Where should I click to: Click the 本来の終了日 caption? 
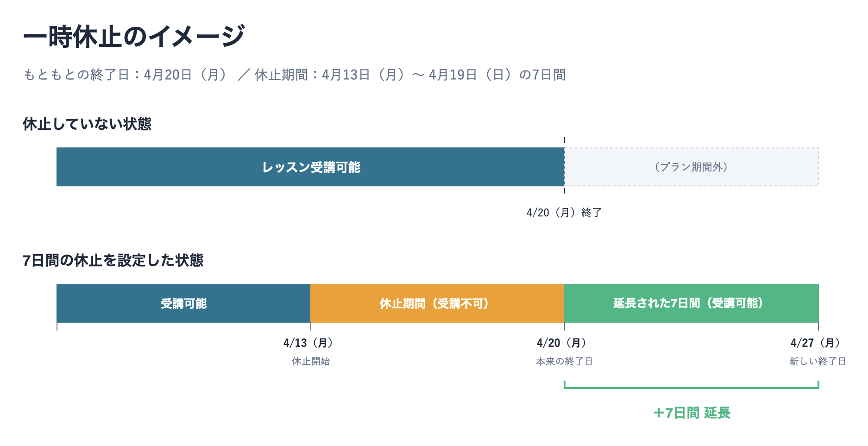click(x=564, y=361)
